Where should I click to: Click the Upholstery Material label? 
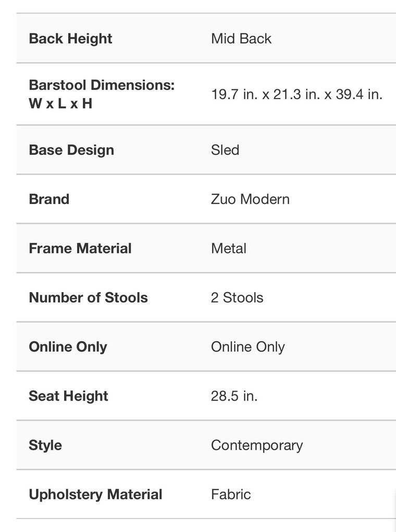pos(95,494)
